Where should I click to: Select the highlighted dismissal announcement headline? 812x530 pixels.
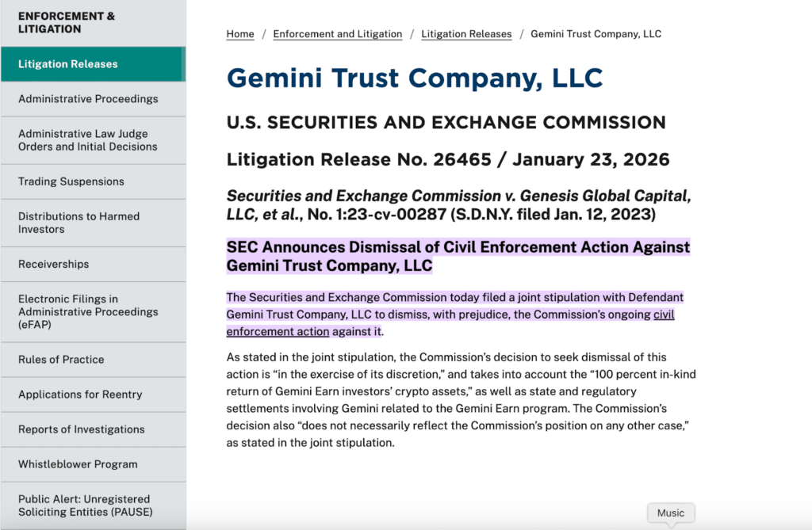[458, 256]
